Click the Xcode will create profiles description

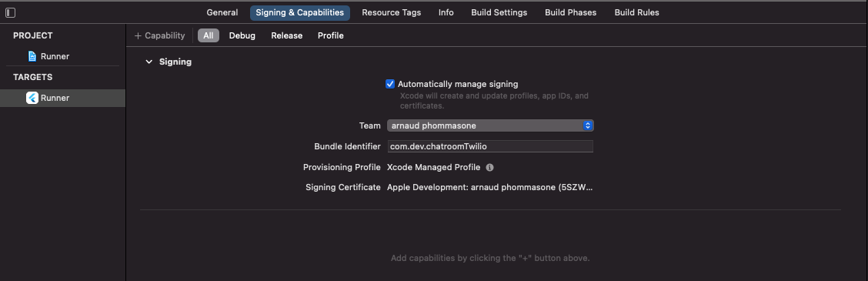pyautogui.click(x=494, y=101)
